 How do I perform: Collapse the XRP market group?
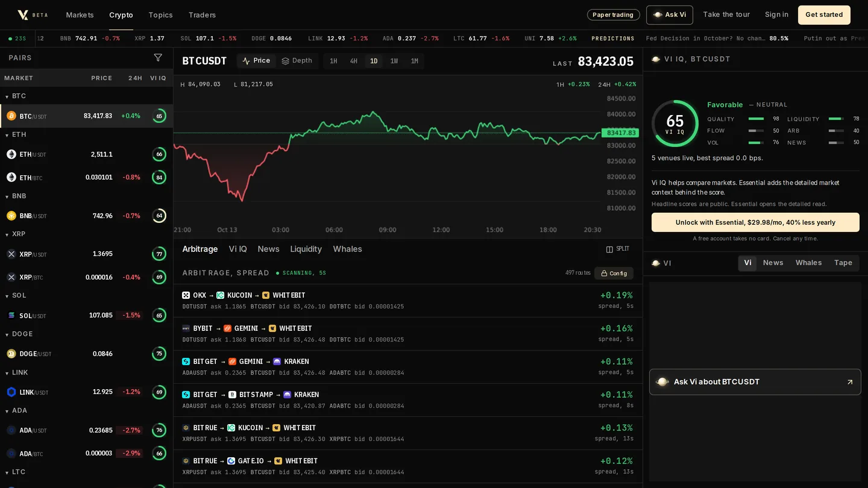(x=16, y=234)
